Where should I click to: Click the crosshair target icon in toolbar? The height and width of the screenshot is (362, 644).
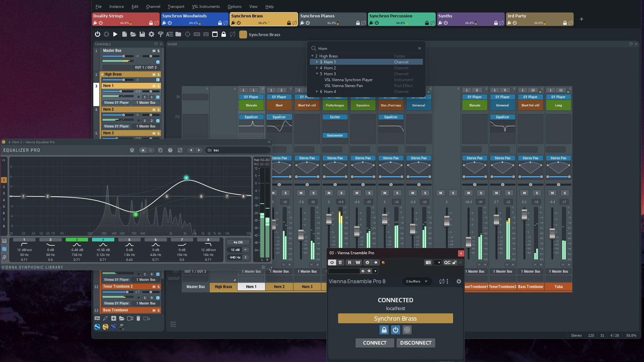(188, 34)
